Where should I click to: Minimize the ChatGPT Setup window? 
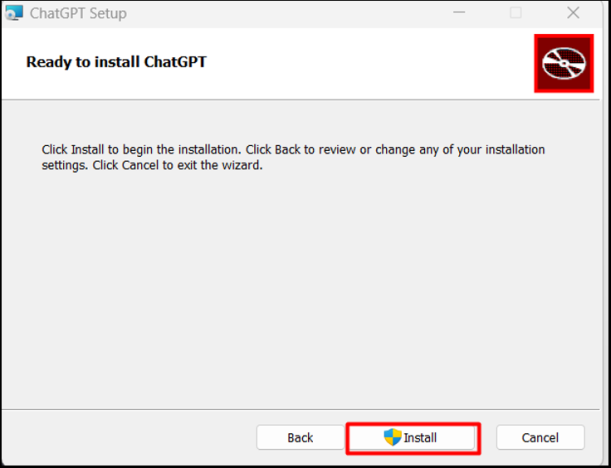coord(458,13)
